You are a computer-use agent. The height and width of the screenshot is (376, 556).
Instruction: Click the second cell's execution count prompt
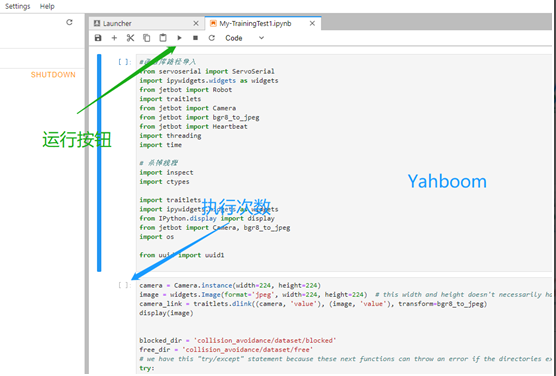click(124, 285)
